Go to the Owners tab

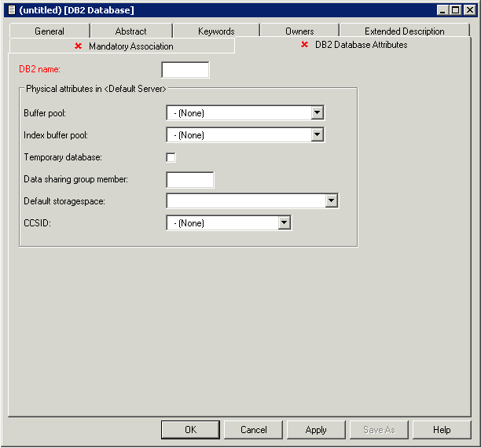coord(299,31)
